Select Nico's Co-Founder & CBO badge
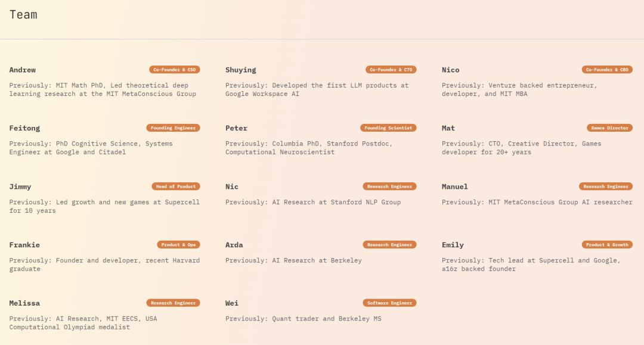The image size is (644, 345). [607, 70]
